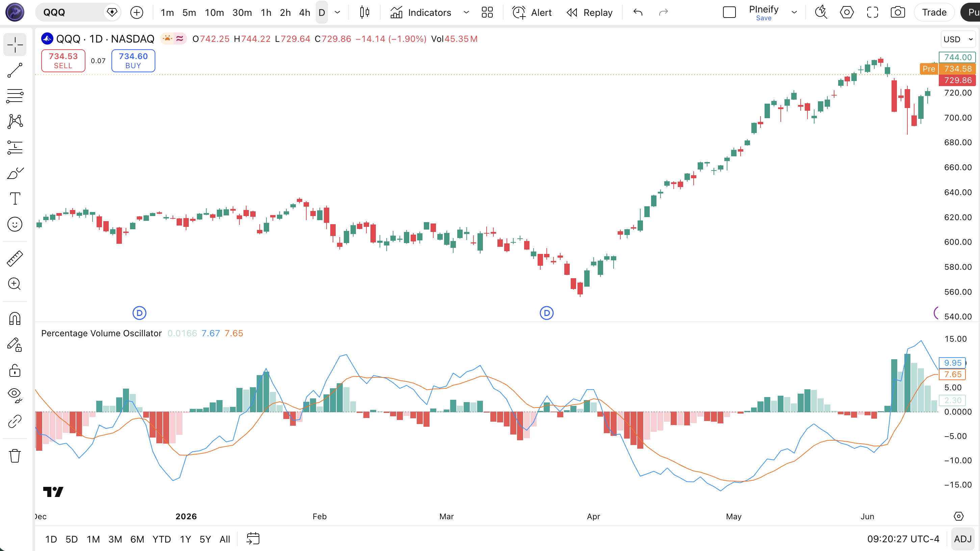Enter fullscreen mode

click(872, 12)
